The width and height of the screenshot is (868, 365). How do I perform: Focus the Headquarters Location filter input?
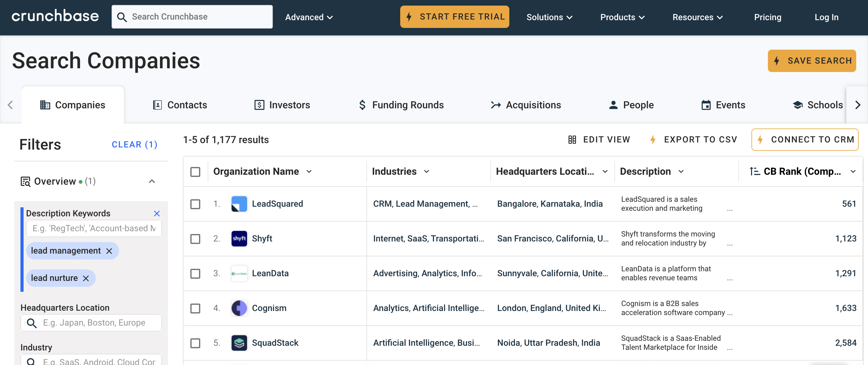[91, 323]
